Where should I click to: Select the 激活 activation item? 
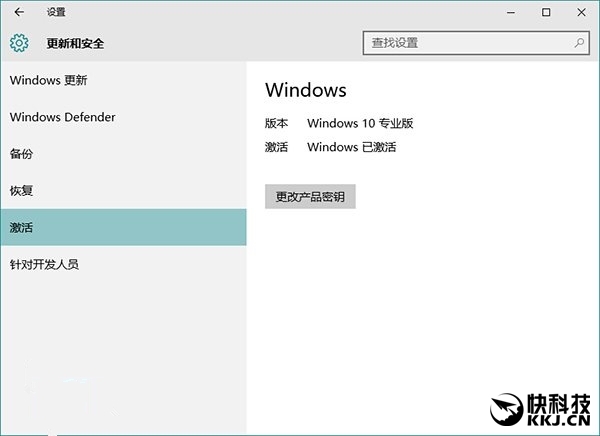[123, 227]
